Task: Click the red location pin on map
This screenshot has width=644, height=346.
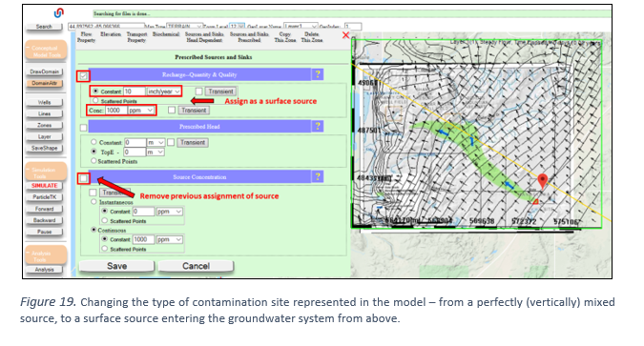Action: click(x=543, y=181)
